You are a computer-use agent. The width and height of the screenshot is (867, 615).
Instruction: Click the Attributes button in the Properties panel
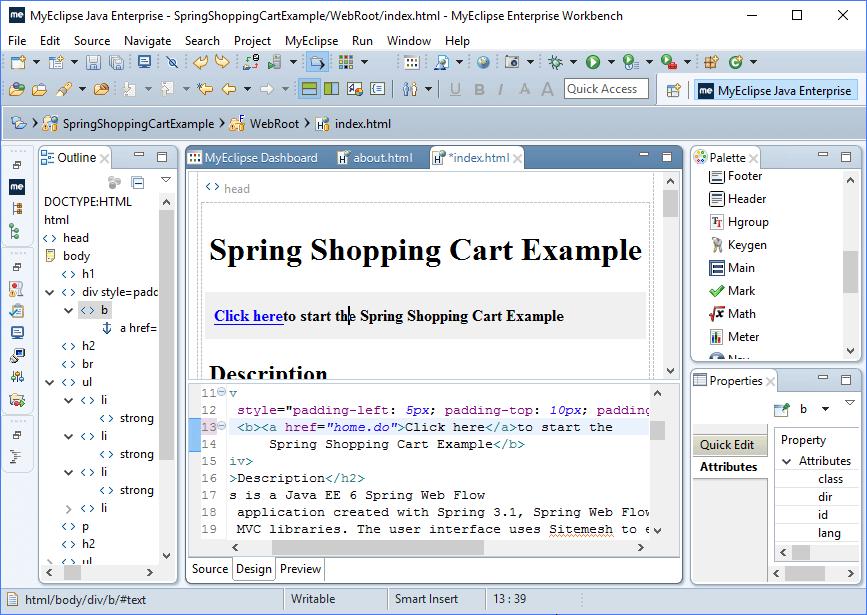tap(730, 466)
